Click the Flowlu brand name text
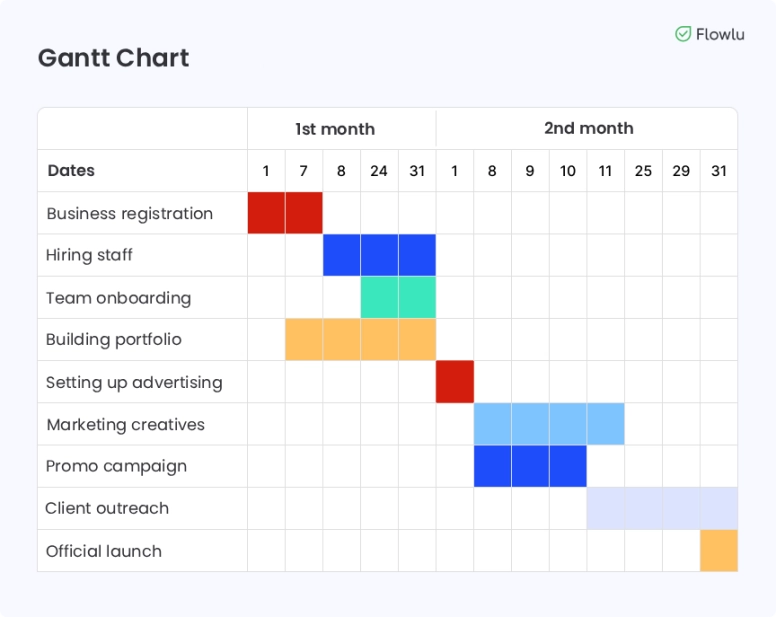 pyautogui.click(x=720, y=34)
